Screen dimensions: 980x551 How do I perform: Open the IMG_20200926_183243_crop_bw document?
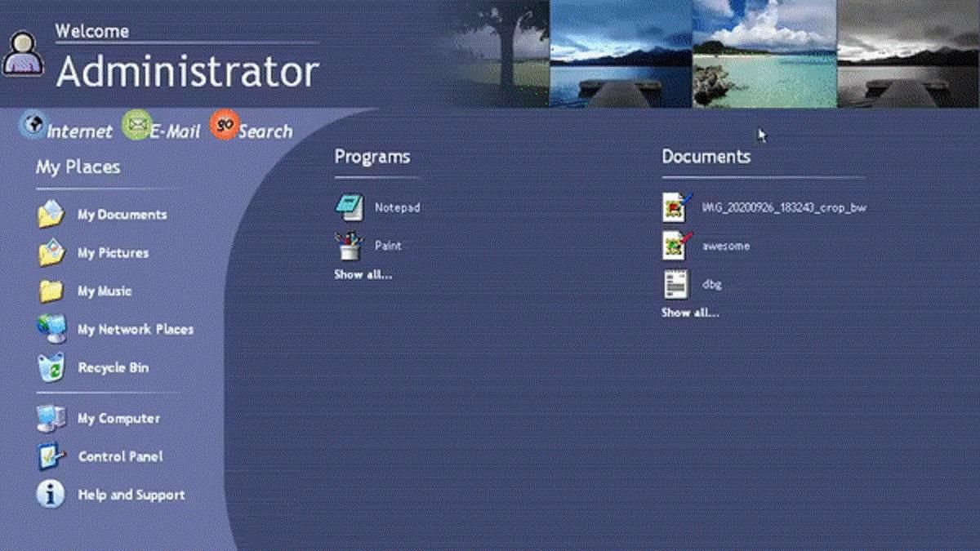tap(786, 207)
